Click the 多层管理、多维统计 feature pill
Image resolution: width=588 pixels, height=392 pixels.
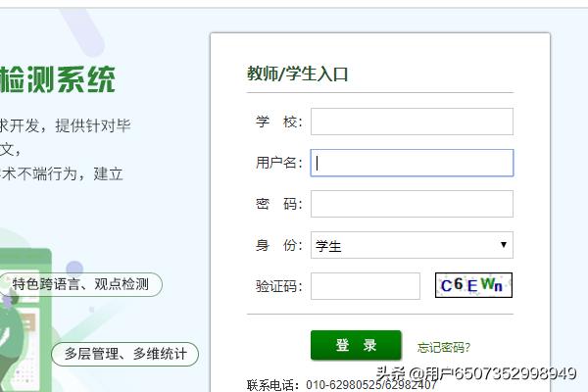(x=124, y=354)
